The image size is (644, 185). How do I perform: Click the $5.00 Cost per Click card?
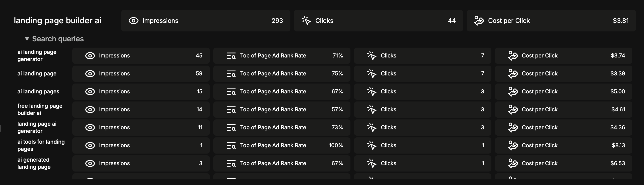[x=563, y=92]
